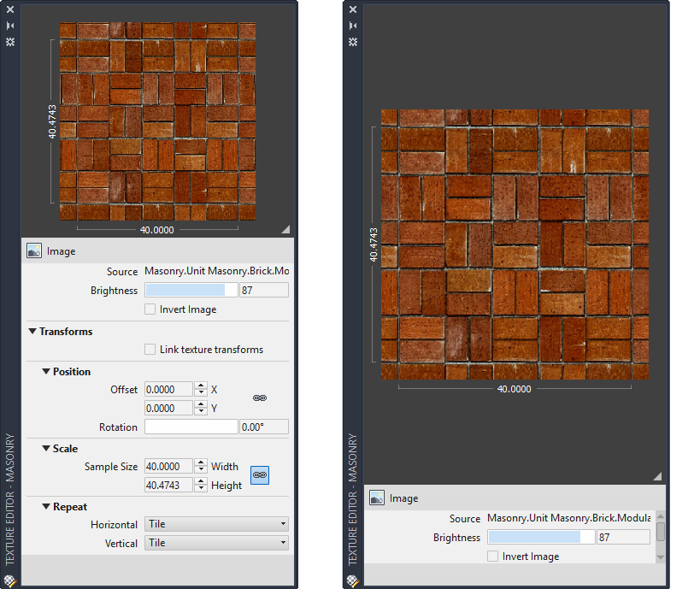Click the Offset X/Y link chain icon
700x589 pixels.
pos(260,398)
